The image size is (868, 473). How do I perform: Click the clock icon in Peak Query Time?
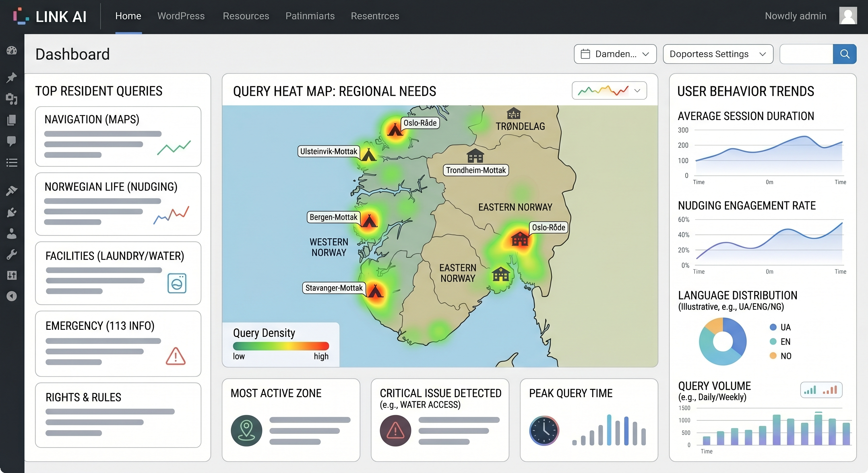(544, 431)
